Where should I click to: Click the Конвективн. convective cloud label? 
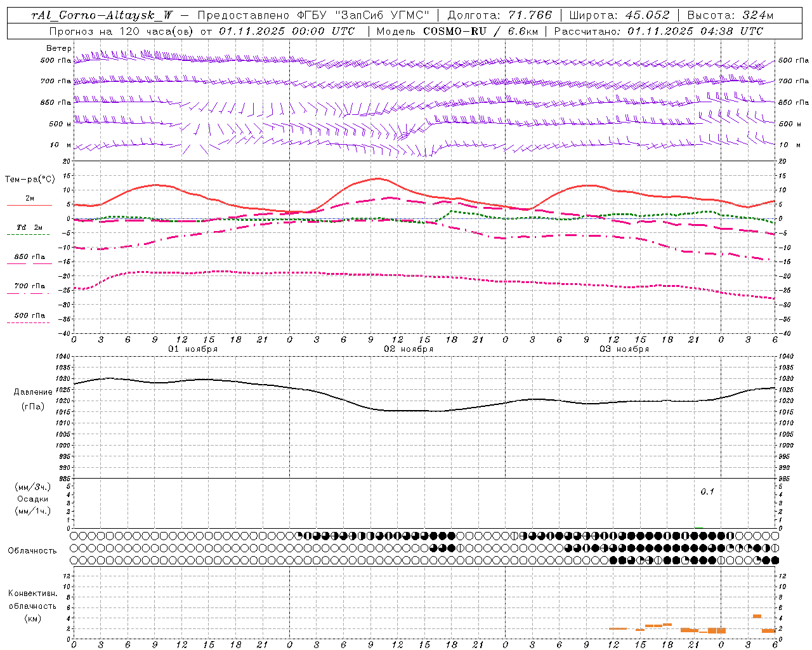tap(33, 594)
